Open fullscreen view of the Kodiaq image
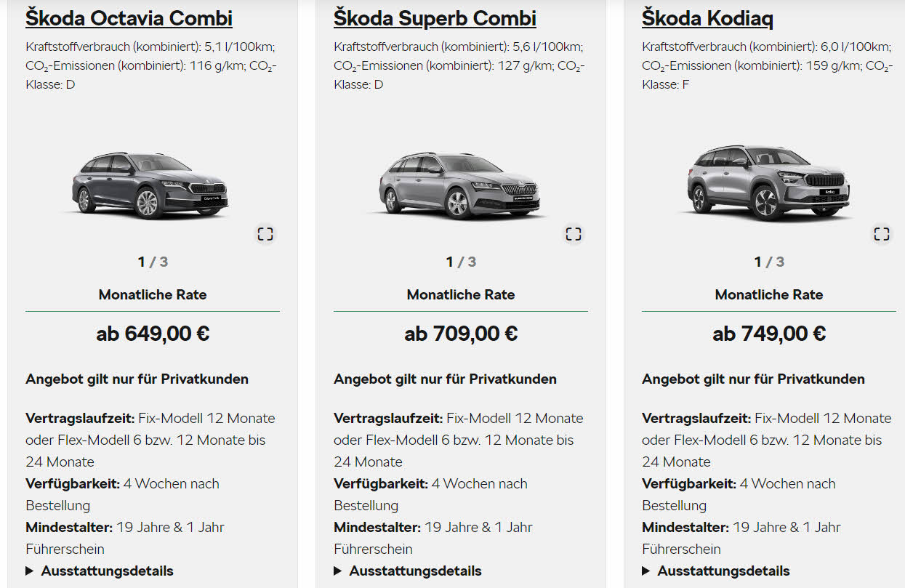The image size is (905, 588). (882, 234)
